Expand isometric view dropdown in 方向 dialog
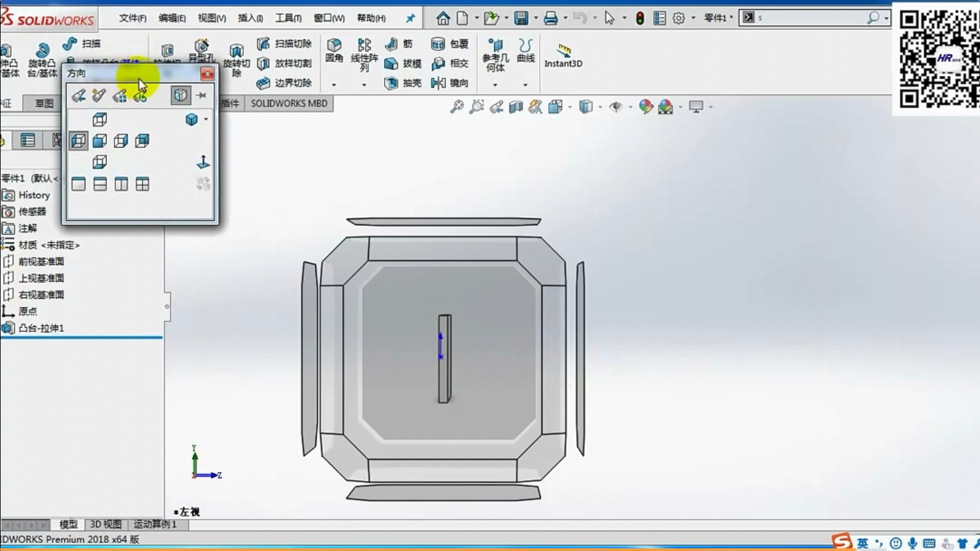 (206, 119)
